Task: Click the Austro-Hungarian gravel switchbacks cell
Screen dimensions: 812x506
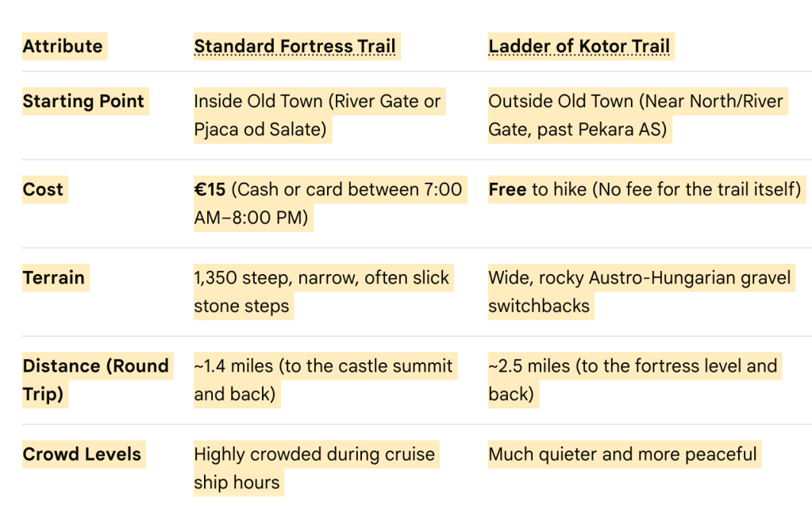Action: tap(640, 292)
